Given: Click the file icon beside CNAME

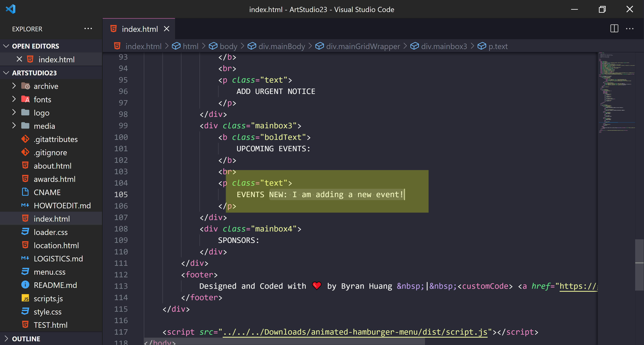Looking at the screenshot, I should pyautogui.click(x=25, y=192).
